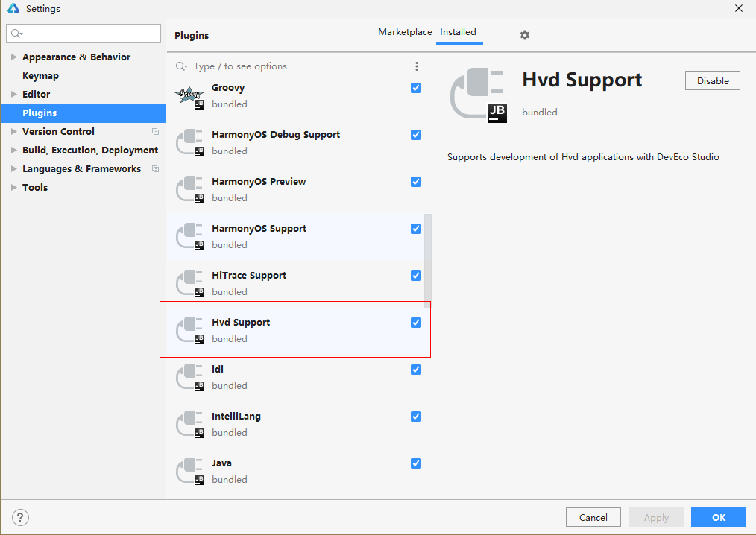Select Keymap in settings tree
Viewport: 756px width, 535px height.
tap(40, 76)
